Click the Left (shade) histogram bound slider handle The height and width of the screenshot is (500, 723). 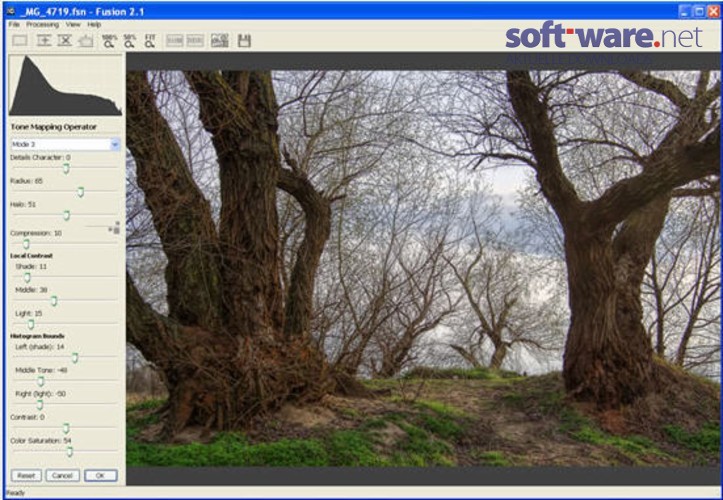75,358
